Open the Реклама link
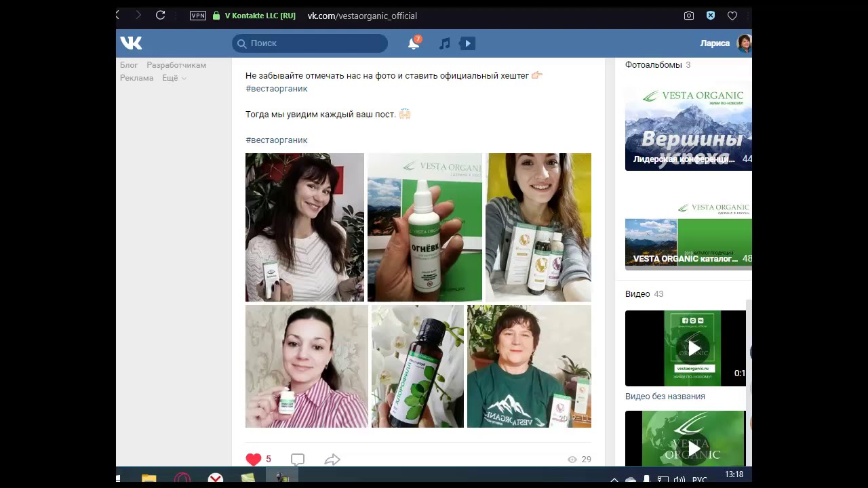 (x=137, y=78)
